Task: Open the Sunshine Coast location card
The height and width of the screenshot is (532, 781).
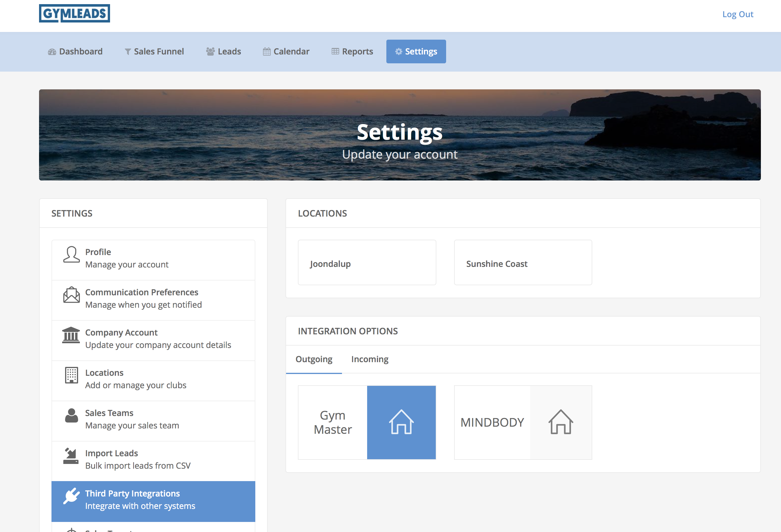Action: [523, 262]
